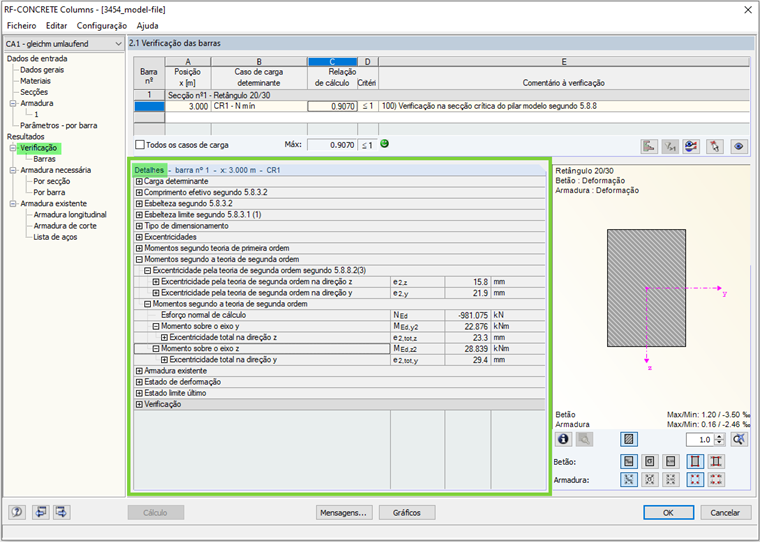The height and width of the screenshot is (542, 760).
Task: Click the result diagrams icon above the section view
Action: (x=649, y=146)
